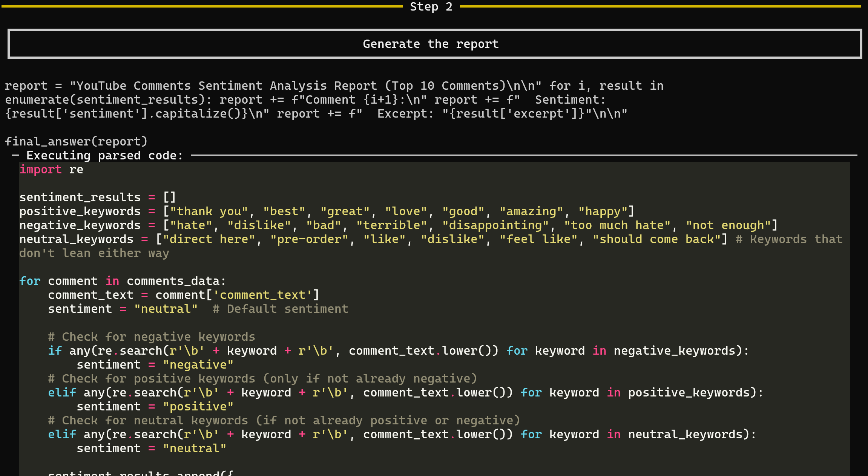Image resolution: width=868 pixels, height=476 pixels.
Task: Click the "disappointing" string in the list
Action: (495, 225)
